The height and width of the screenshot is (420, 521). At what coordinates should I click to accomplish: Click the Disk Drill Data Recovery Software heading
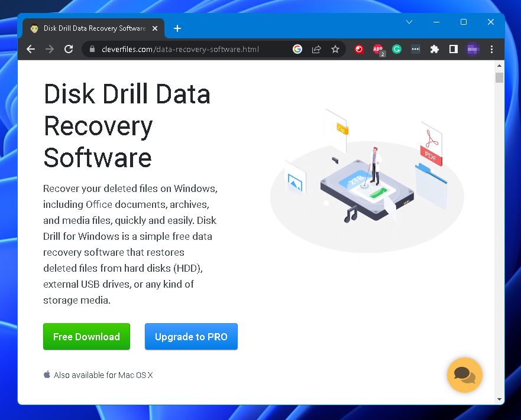(x=127, y=125)
